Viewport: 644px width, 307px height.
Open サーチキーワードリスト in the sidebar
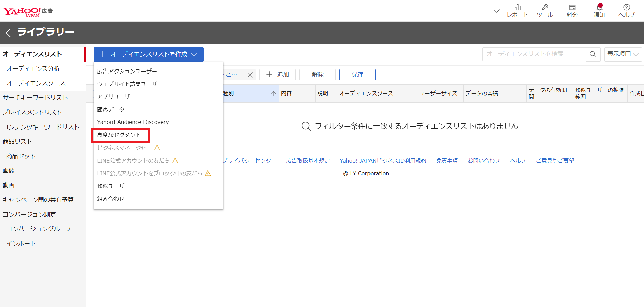point(35,98)
